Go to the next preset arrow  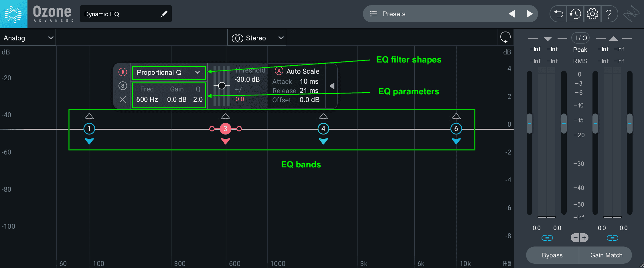click(x=530, y=14)
